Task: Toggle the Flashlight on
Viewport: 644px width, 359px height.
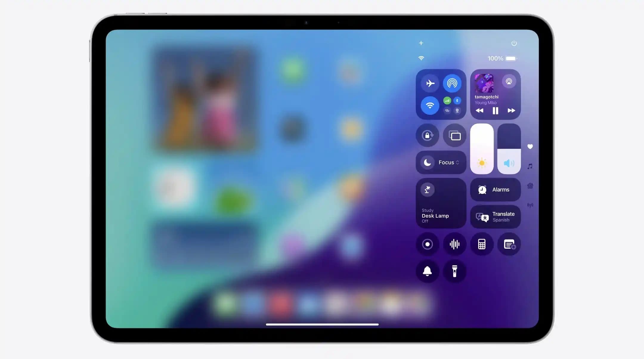Action: pos(454,271)
